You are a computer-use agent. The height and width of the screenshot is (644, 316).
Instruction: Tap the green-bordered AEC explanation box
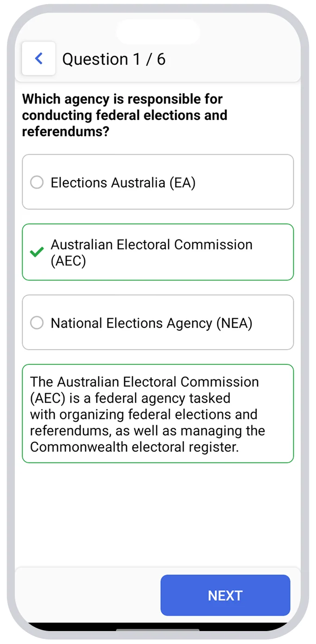pos(158,413)
